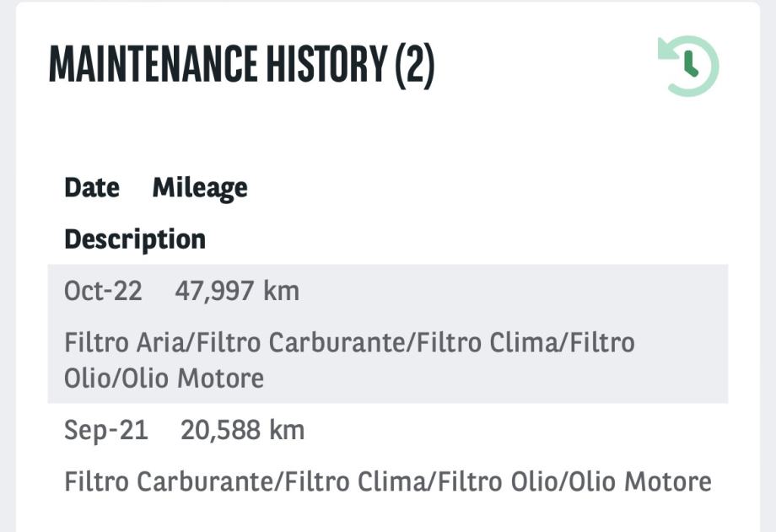Select the Description column header
The width and height of the screenshot is (776, 532).
[135, 239]
